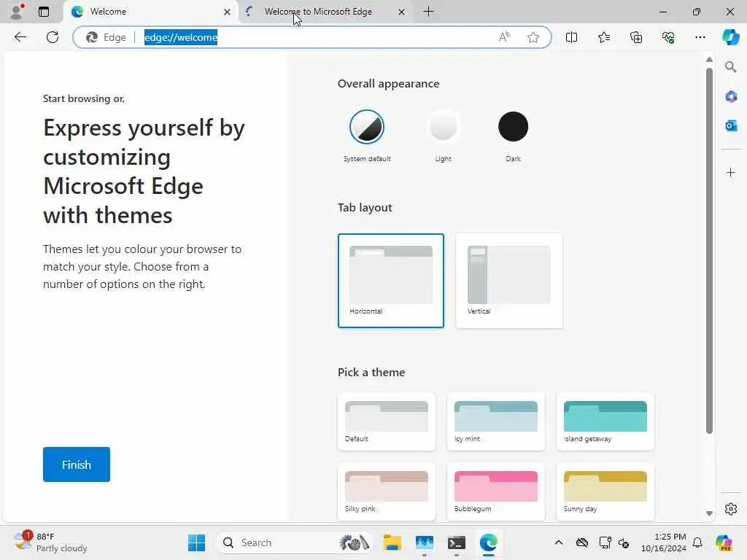Open the Copilot icon in toolbar
Screen dimensions: 747x560
(730, 37)
